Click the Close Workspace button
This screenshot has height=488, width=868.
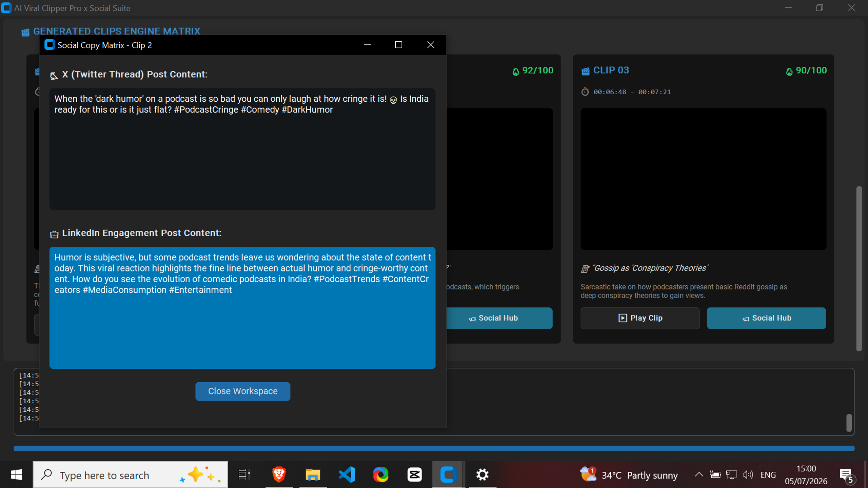click(243, 391)
